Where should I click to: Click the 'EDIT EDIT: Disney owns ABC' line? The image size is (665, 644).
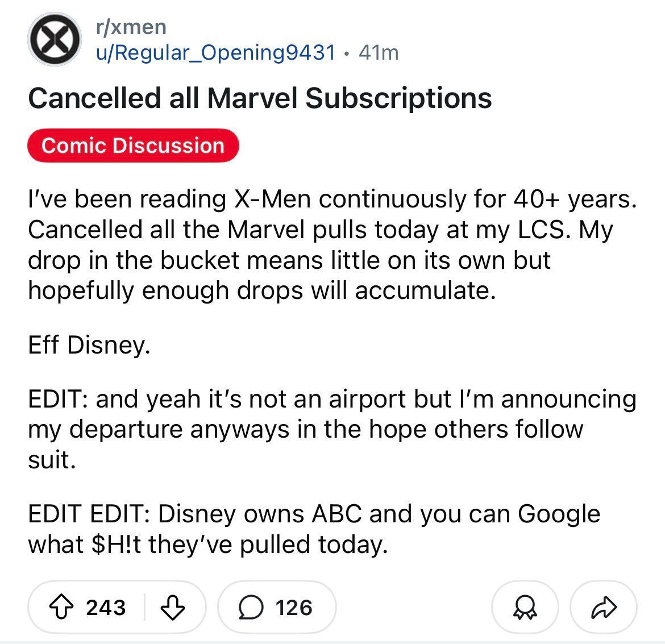(314, 514)
